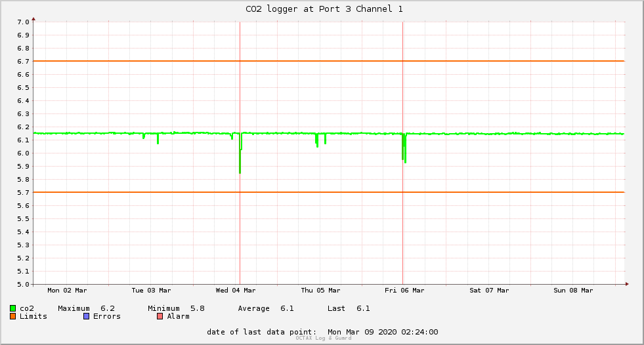The image size is (644, 345).
Task: Click the 7.0 y-axis value
Action: tap(23, 22)
